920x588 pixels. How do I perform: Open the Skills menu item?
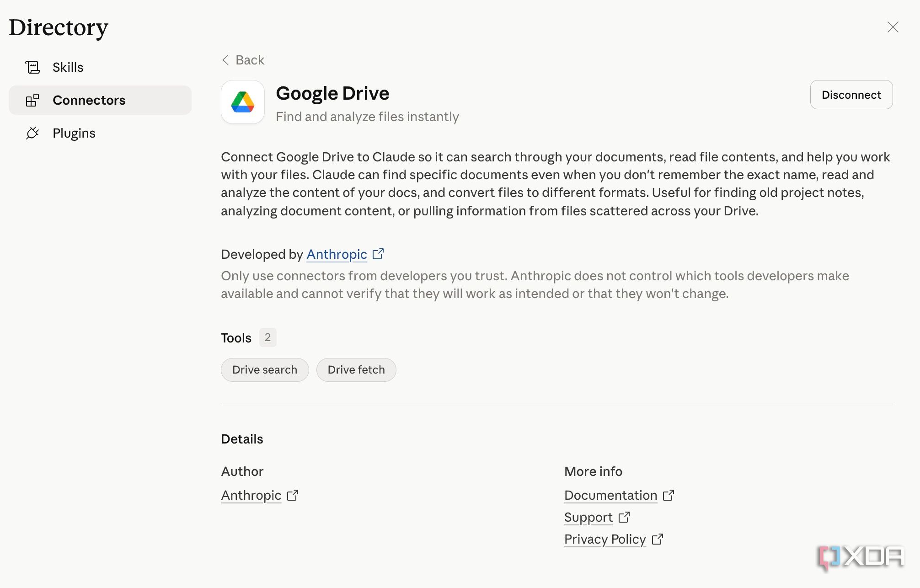(100, 67)
